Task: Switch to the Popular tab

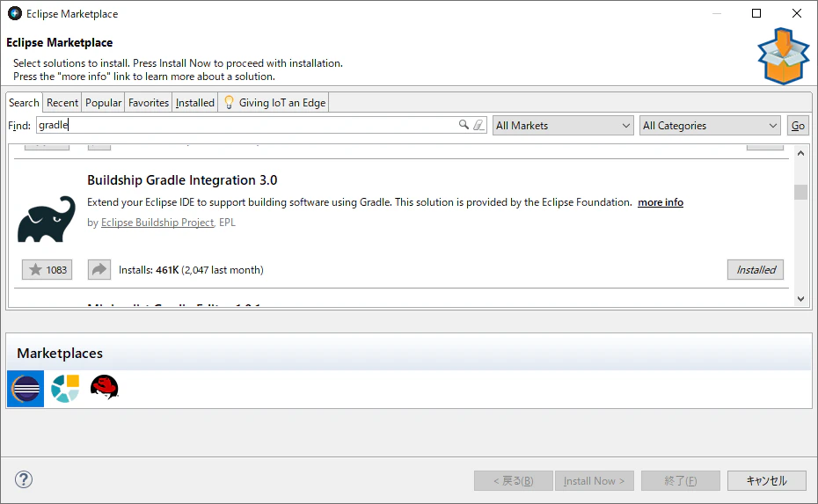Action: click(x=103, y=103)
